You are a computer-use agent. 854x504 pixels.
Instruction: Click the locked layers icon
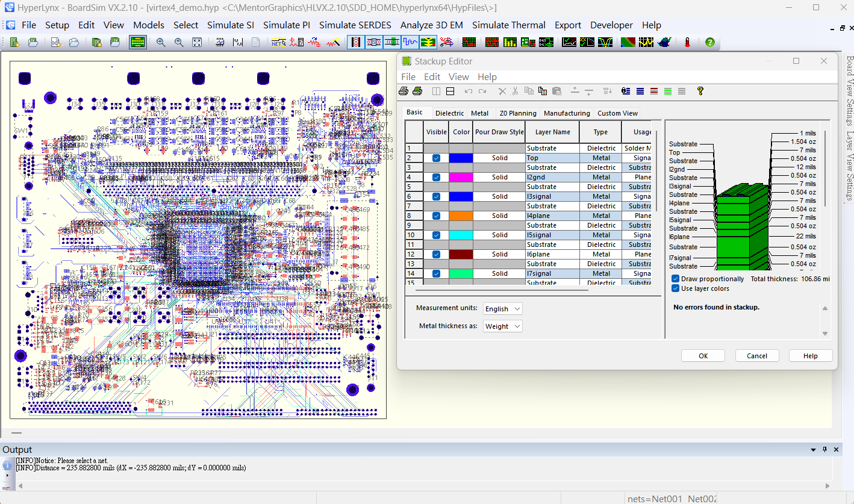(x=626, y=91)
